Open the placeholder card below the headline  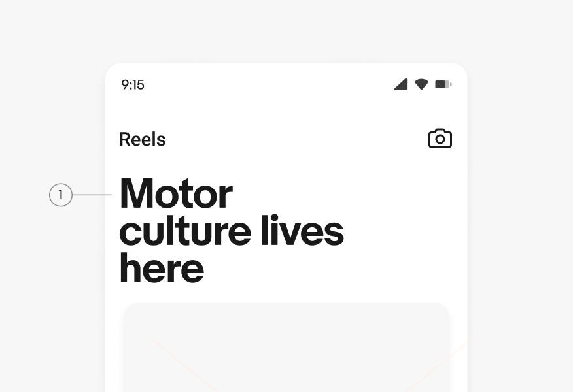pos(286,347)
